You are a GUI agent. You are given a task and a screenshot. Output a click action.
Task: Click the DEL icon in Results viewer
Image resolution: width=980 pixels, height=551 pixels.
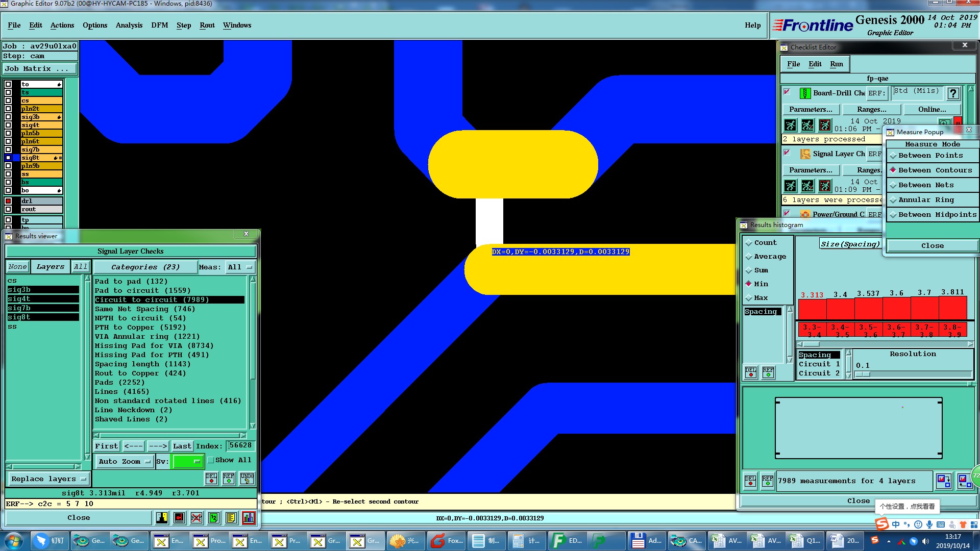pyautogui.click(x=211, y=478)
